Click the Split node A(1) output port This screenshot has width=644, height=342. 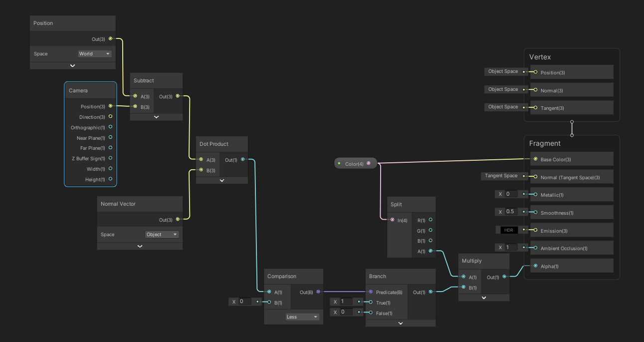(x=430, y=251)
